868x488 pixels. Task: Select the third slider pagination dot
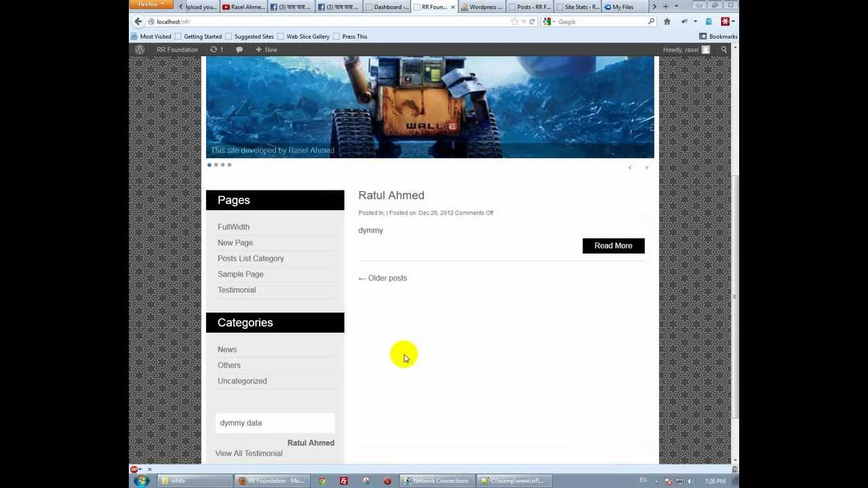222,165
